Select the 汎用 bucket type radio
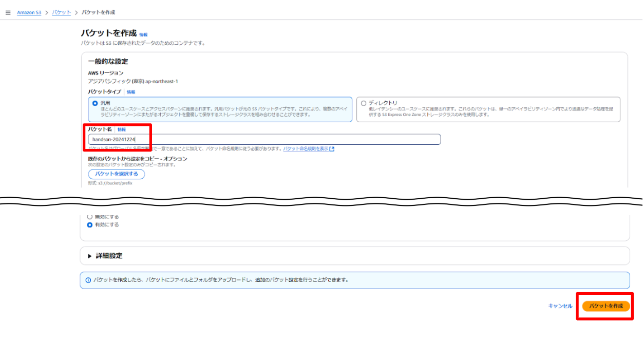Image resolution: width=644 pixels, height=340 pixels. pyautogui.click(x=95, y=103)
